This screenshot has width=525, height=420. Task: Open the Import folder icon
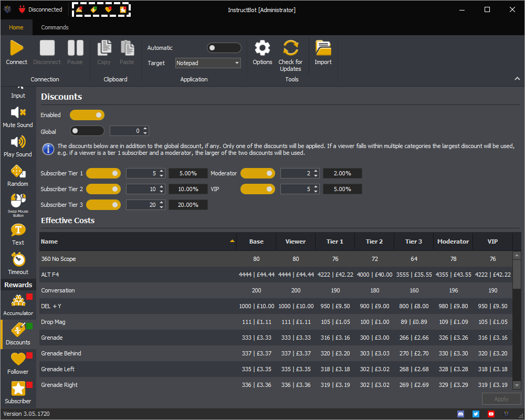click(323, 48)
